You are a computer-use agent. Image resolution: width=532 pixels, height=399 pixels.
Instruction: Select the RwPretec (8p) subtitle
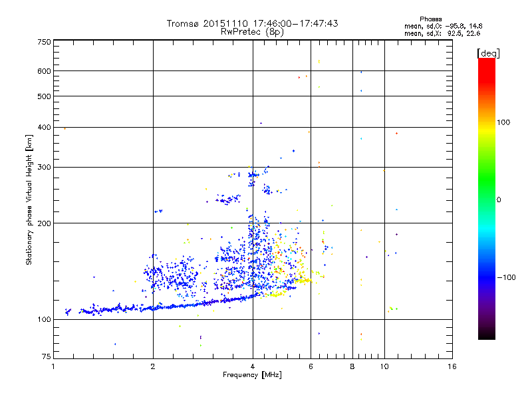coord(252,32)
